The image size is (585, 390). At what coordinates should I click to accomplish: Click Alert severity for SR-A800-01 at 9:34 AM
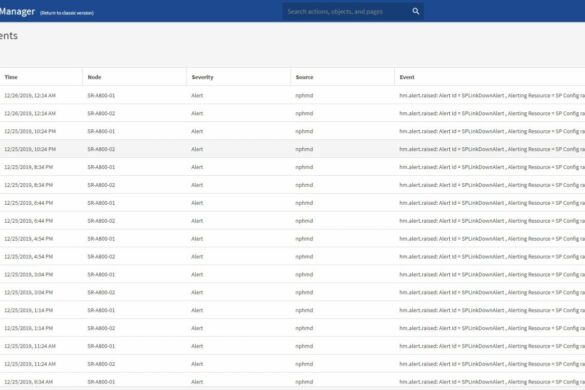(x=197, y=382)
